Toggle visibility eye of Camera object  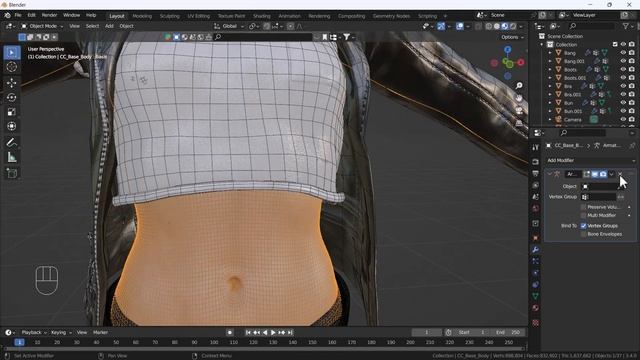(x=623, y=119)
